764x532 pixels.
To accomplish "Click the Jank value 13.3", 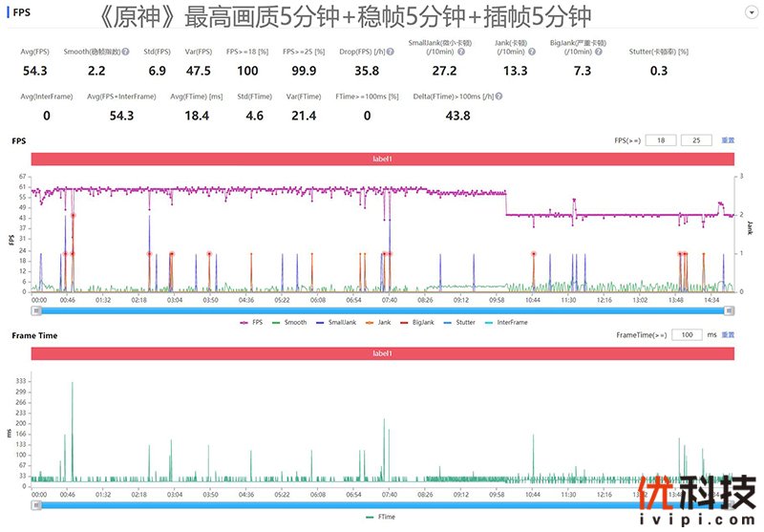I will [515, 71].
